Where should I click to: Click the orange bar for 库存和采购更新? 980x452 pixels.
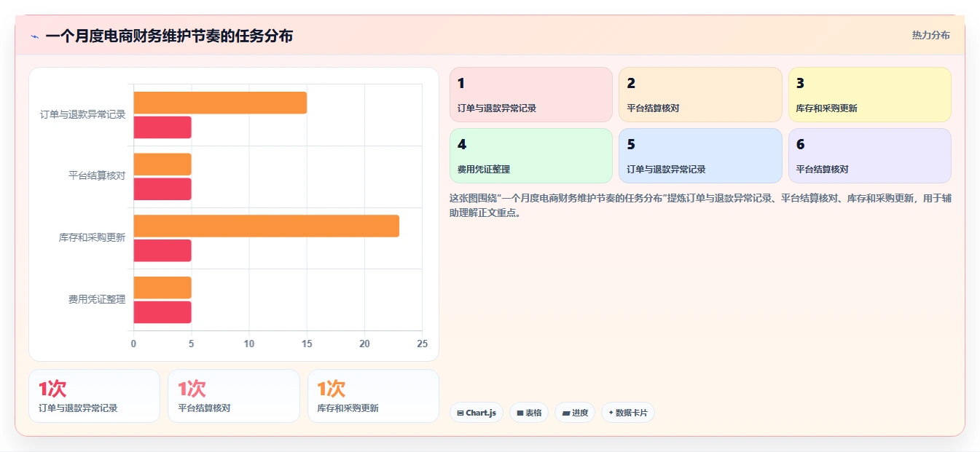[266, 226]
